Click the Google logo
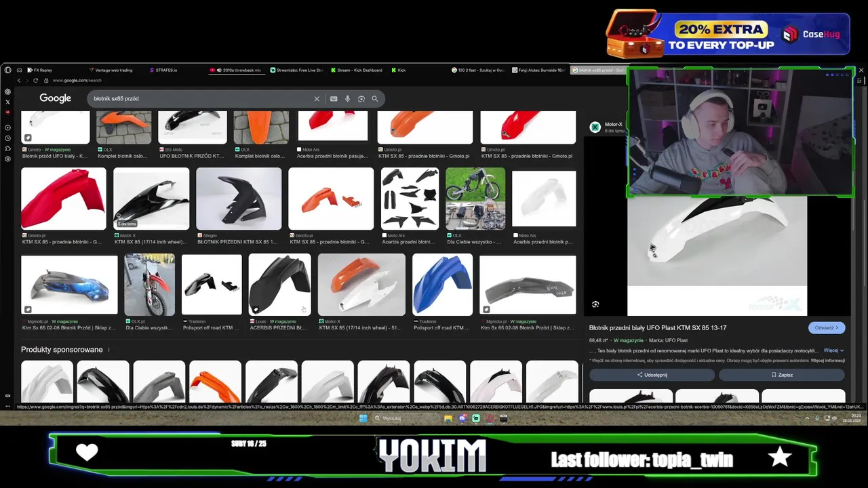The image size is (868, 488). [55, 98]
